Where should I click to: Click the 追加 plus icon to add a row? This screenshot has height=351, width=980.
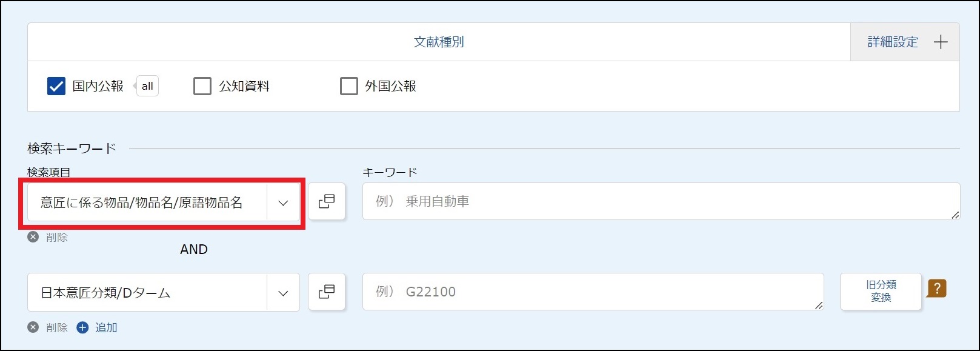[83, 327]
